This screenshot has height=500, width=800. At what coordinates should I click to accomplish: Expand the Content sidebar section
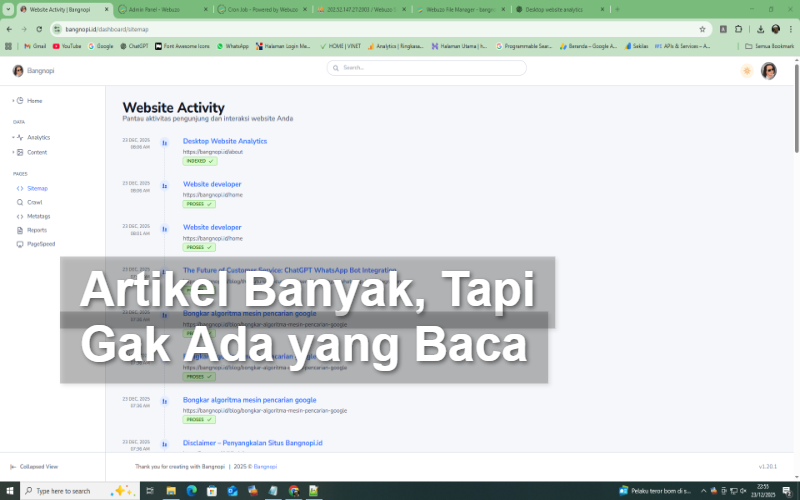tap(13, 152)
